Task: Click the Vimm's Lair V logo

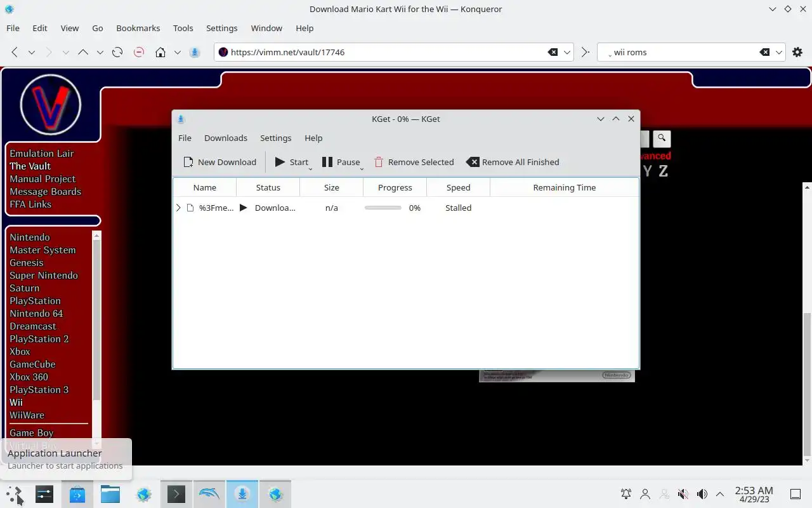Action: click(x=51, y=105)
